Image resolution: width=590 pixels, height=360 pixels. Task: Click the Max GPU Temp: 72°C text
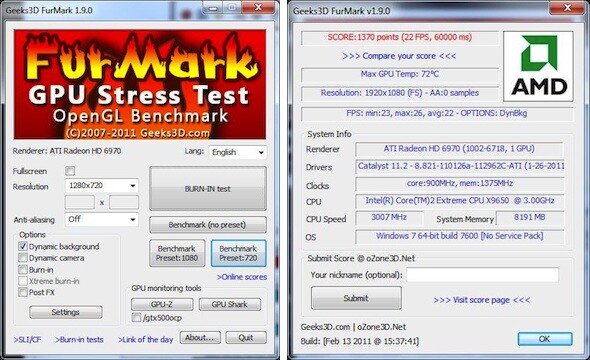click(x=400, y=74)
